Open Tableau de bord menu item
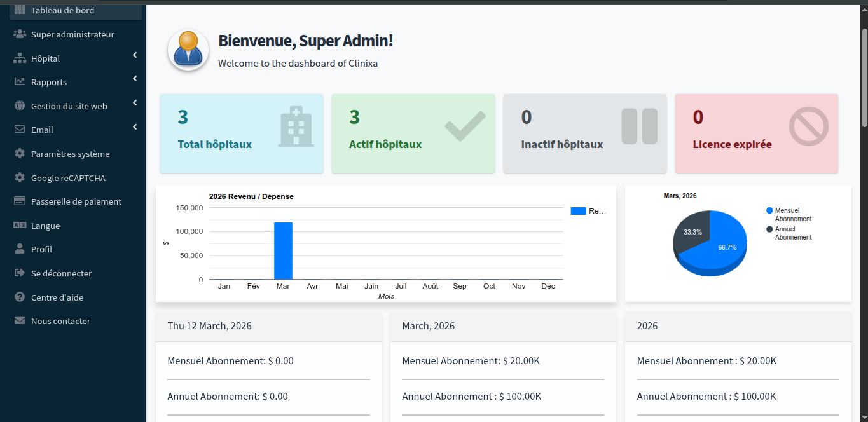The height and width of the screenshot is (422, 868). tap(62, 10)
